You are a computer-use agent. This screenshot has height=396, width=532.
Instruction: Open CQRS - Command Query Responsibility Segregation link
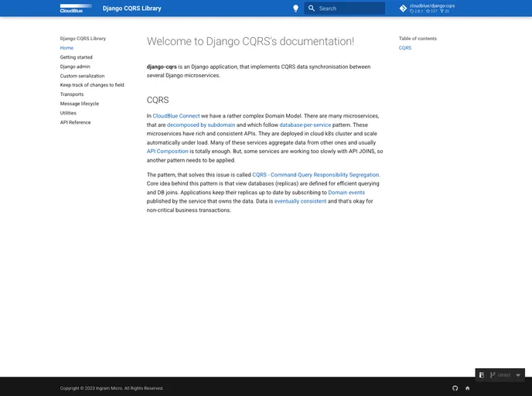point(315,175)
